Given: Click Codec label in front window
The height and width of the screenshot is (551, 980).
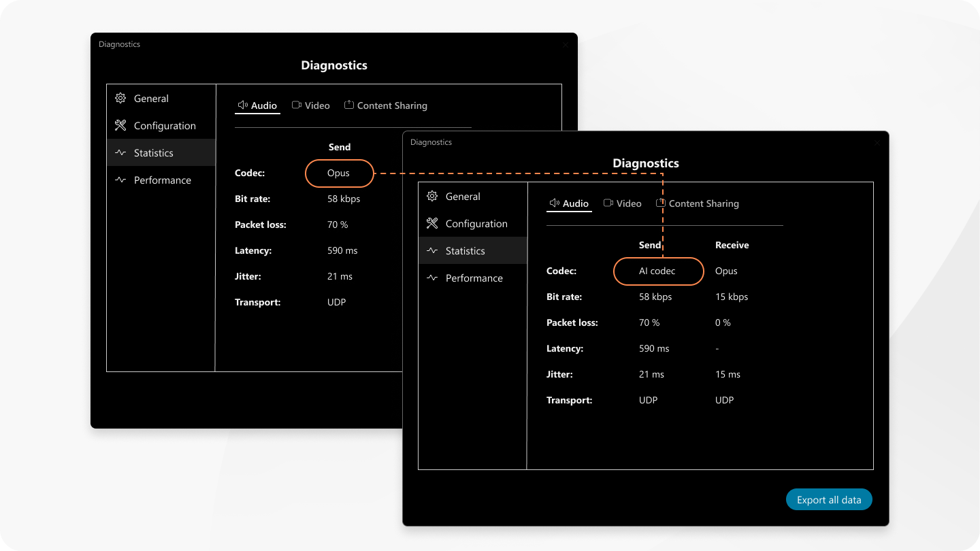Looking at the screenshot, I should [x=561, y=271].
